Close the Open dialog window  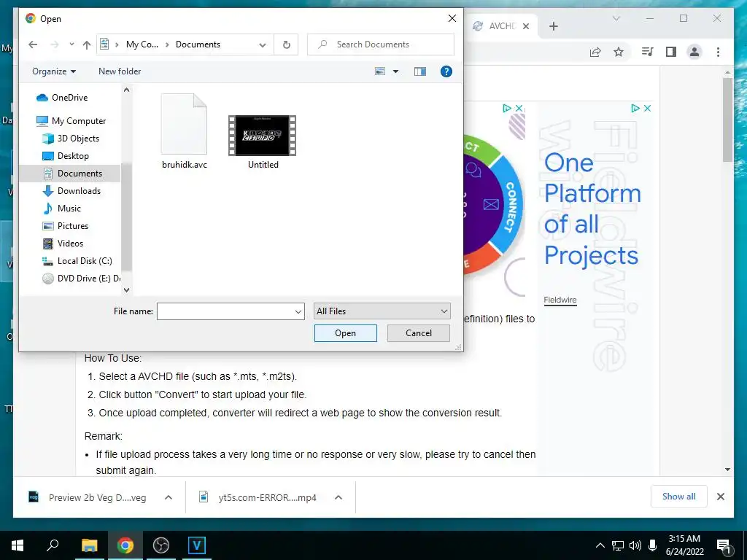[452, 18]
